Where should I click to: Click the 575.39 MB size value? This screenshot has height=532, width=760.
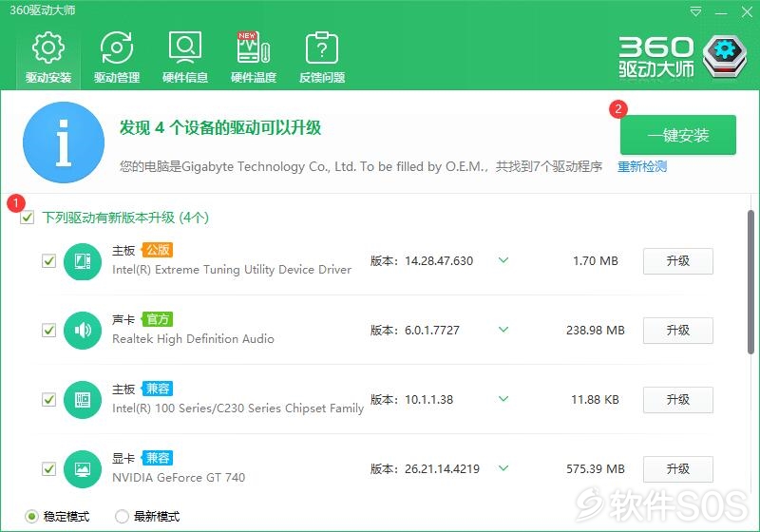tap(596, 469)
